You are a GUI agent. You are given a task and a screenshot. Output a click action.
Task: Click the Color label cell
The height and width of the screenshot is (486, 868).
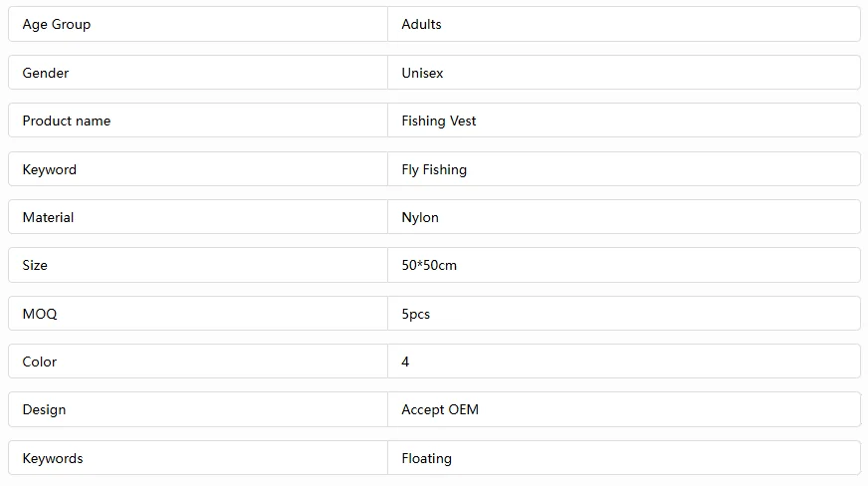click(x=40, y=362)
